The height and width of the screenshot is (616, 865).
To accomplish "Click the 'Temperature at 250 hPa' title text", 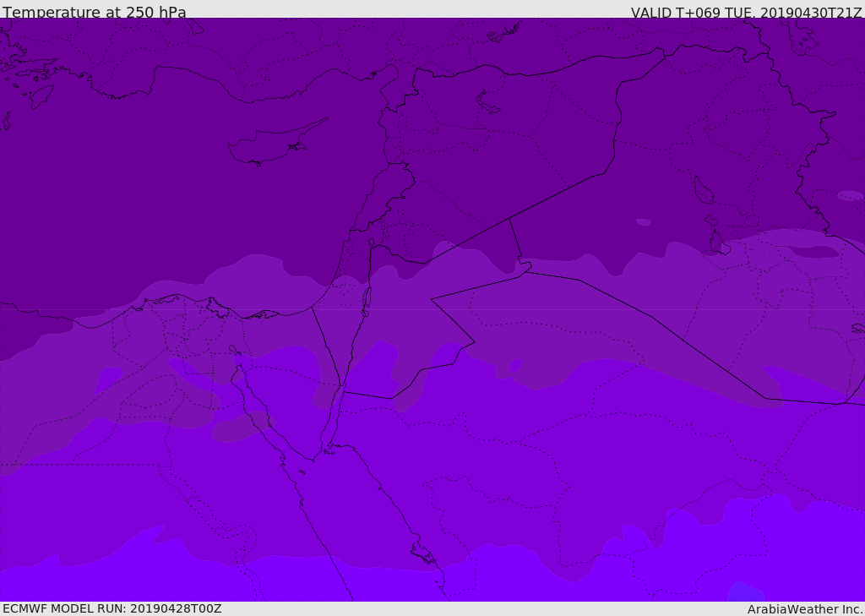I will click(95, 12).
